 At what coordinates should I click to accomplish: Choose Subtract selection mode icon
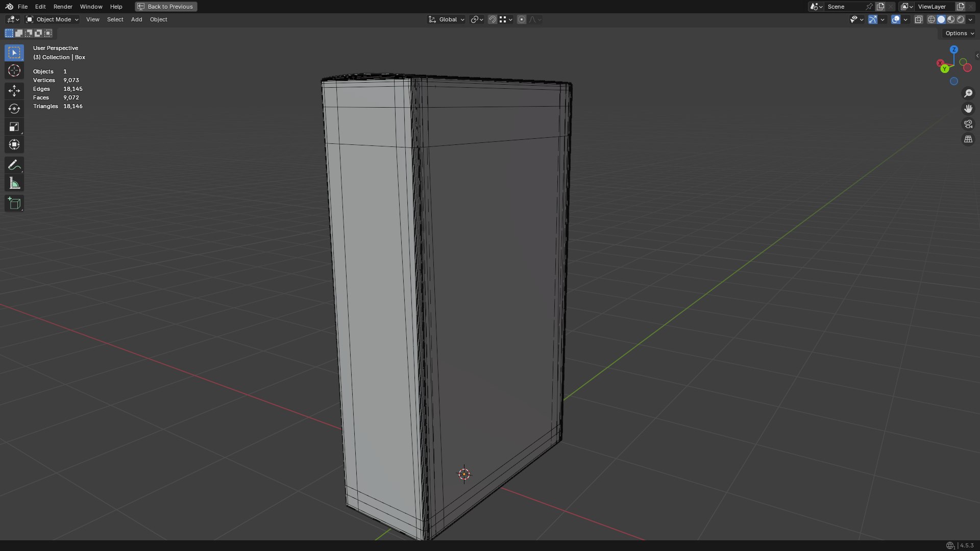click(x=29, y=33)
